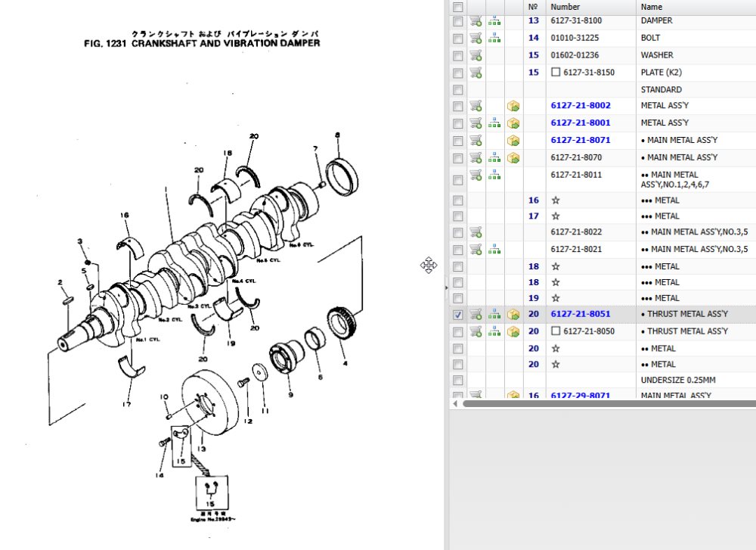The height and width of the screenshot is (550, 756).
Task: Select callout number 13 in the diagram
Action: click(x=202, y=449)
